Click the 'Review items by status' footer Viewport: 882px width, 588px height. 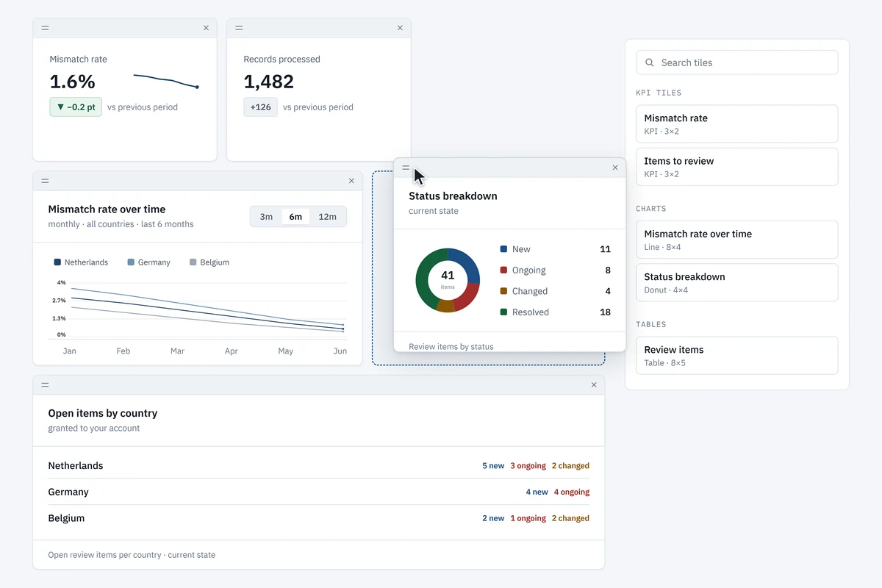[451, 346]
